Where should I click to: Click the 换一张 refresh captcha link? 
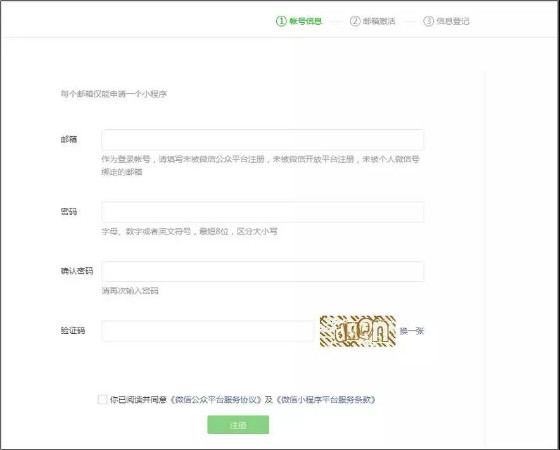(x=412, y=331)
